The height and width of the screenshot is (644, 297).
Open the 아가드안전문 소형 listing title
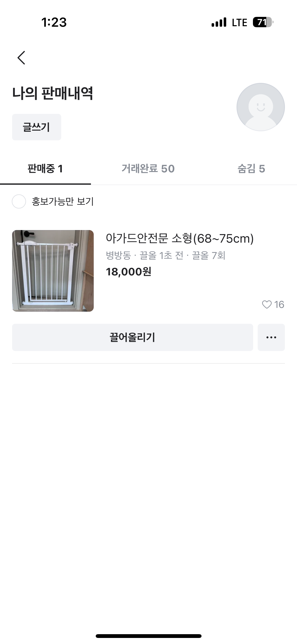(x=180, y=238)
